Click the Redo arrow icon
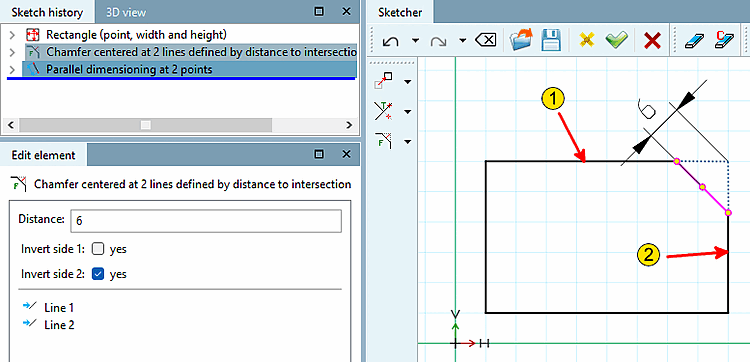 point(438,41)
